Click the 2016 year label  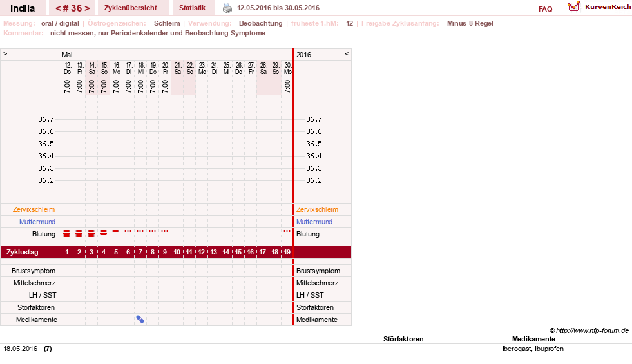[303, 55]
